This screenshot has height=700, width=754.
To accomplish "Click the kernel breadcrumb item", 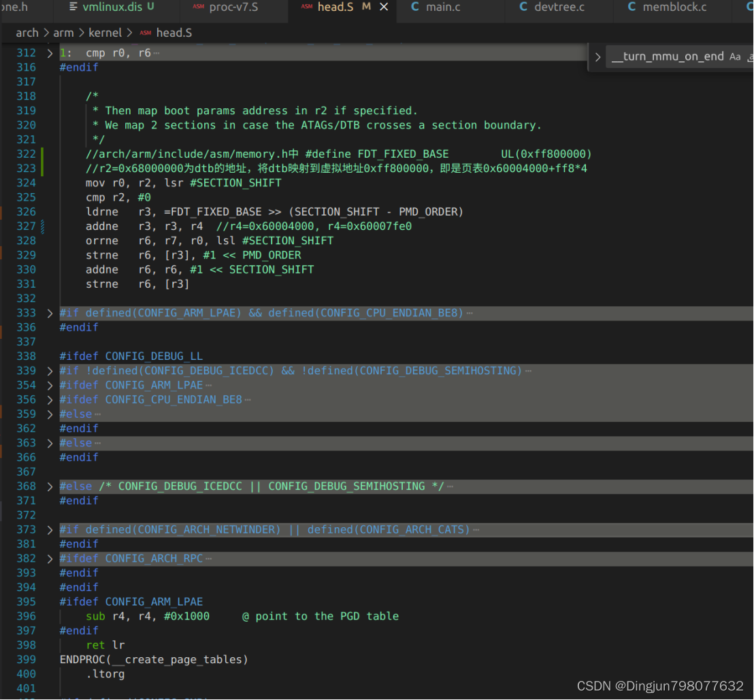I will tap(105, 33).
